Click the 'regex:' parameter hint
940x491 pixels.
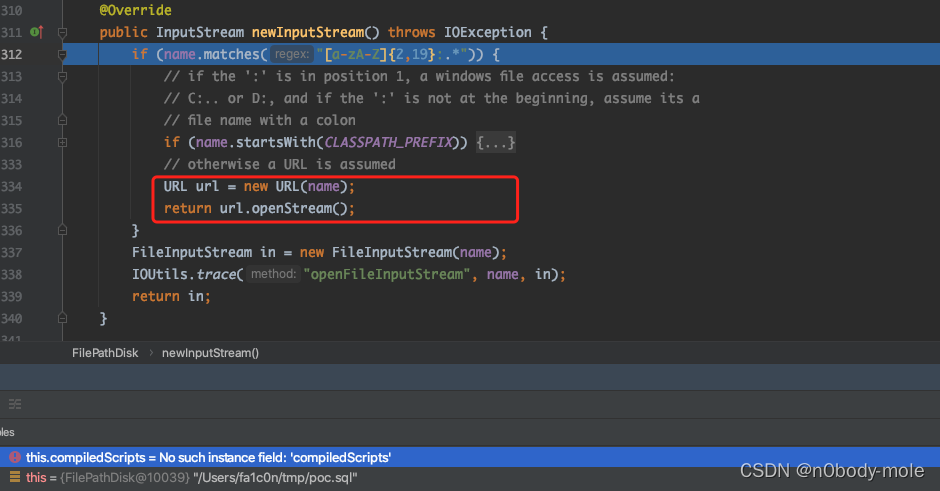292,55
